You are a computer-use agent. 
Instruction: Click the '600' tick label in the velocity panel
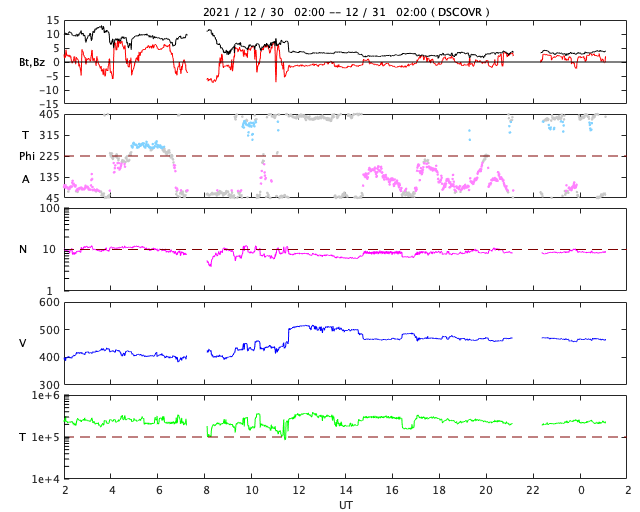[49, 303]
